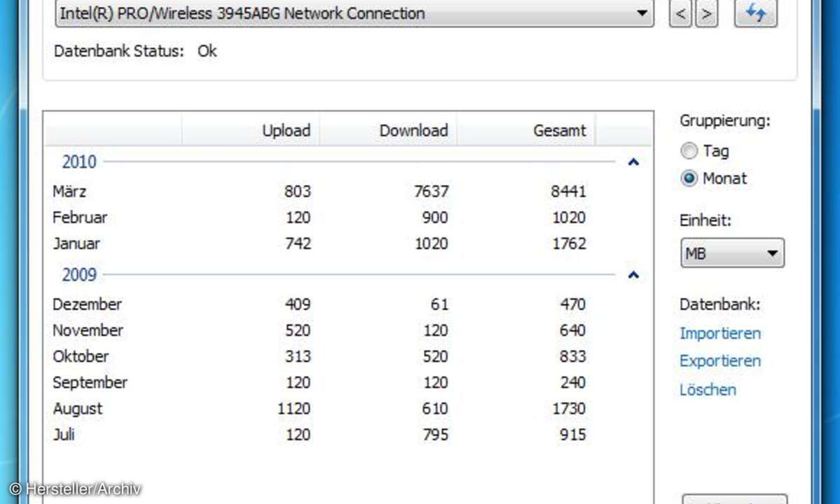Click the 833 Gesamt value for Oktober

[572, 356]
